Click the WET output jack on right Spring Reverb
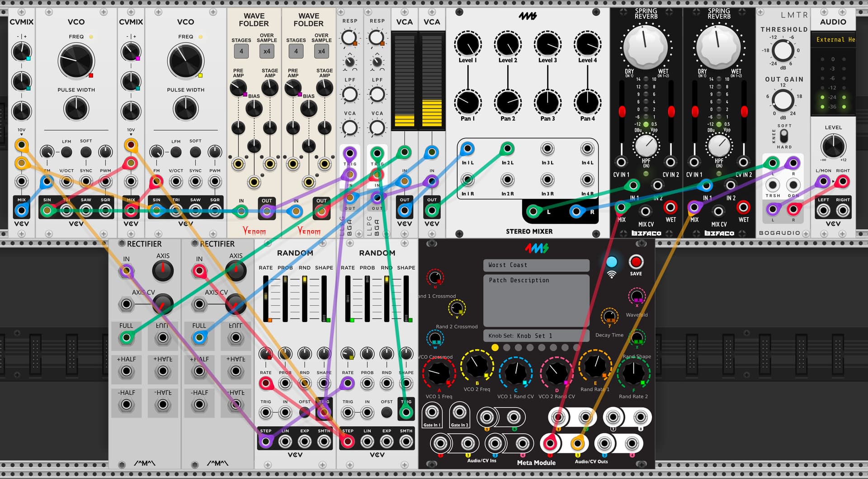 point(743,208)
